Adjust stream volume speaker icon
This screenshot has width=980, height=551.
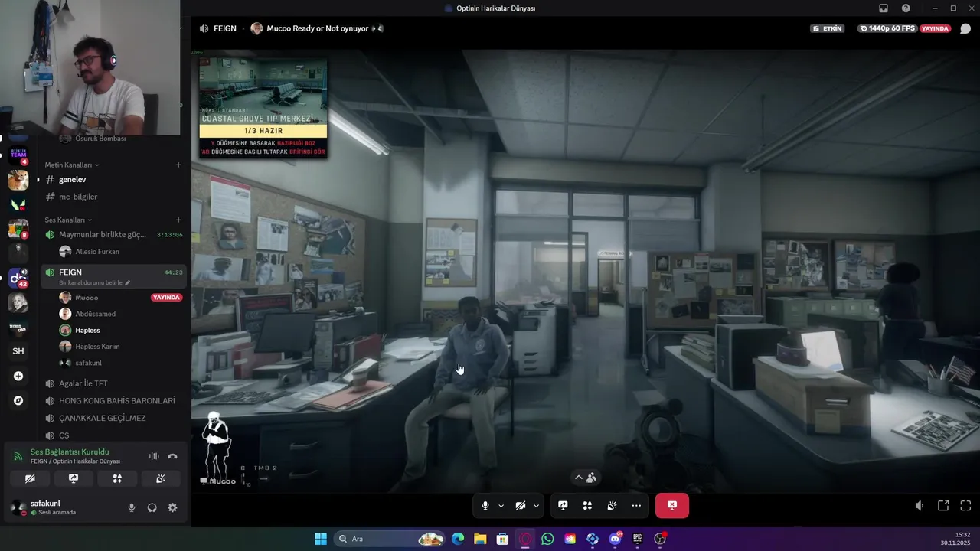pyautogui.click(x=920, y=506)
